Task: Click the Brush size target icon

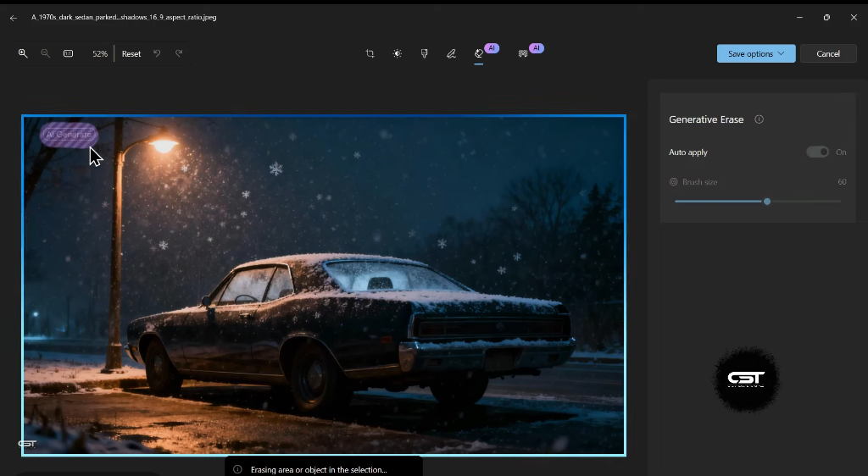Action: 674,182
